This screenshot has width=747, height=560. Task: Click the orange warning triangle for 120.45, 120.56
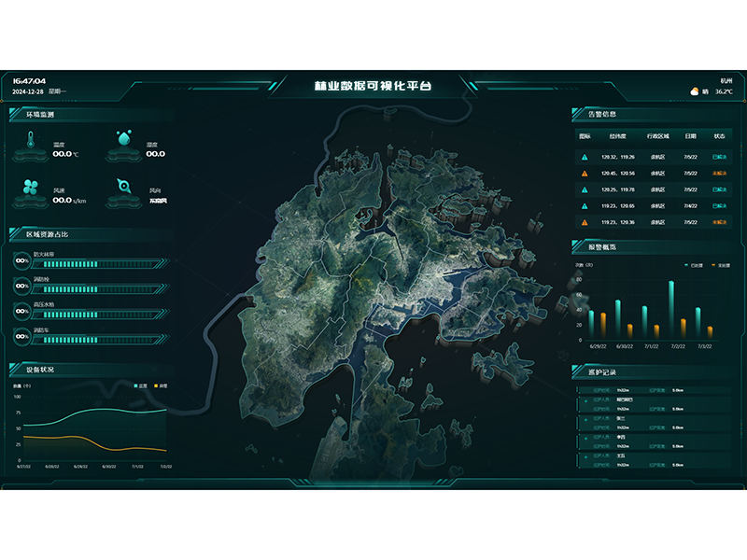click(x=585, y=174)
